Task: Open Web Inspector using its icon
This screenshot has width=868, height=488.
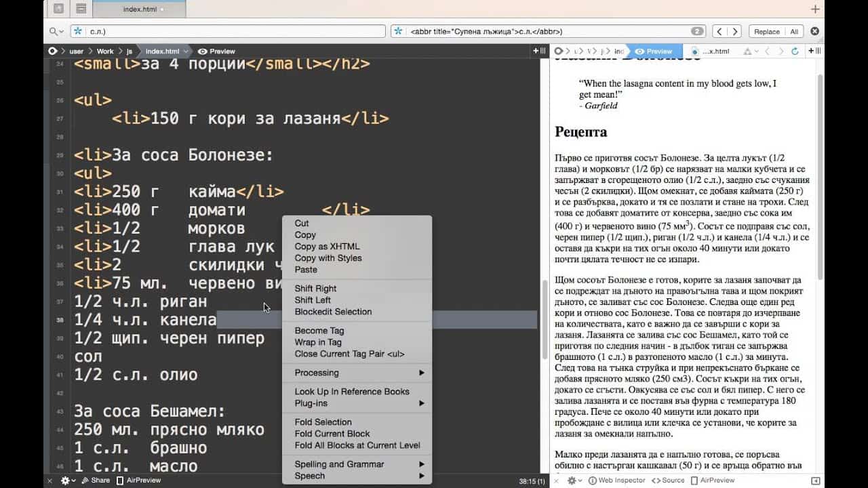Action: [x=593, y=481]
